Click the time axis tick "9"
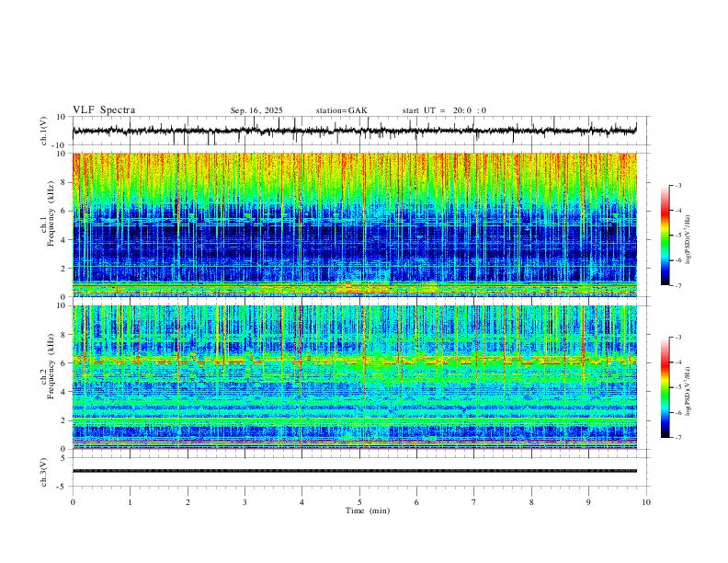Screen dimensions: 728x563 point(588,502)
